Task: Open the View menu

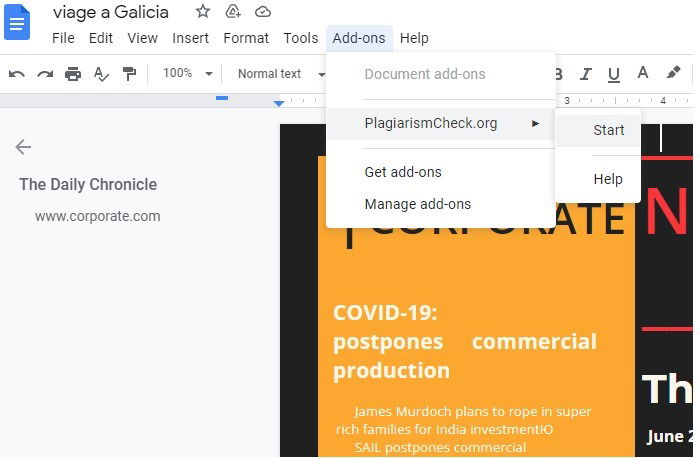Action: [142, 38]
